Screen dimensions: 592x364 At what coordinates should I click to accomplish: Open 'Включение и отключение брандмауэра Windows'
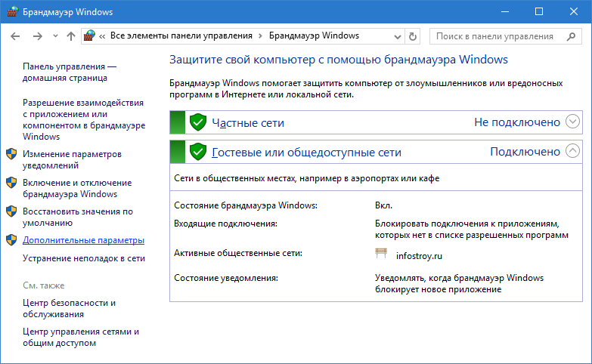(77, 188)
